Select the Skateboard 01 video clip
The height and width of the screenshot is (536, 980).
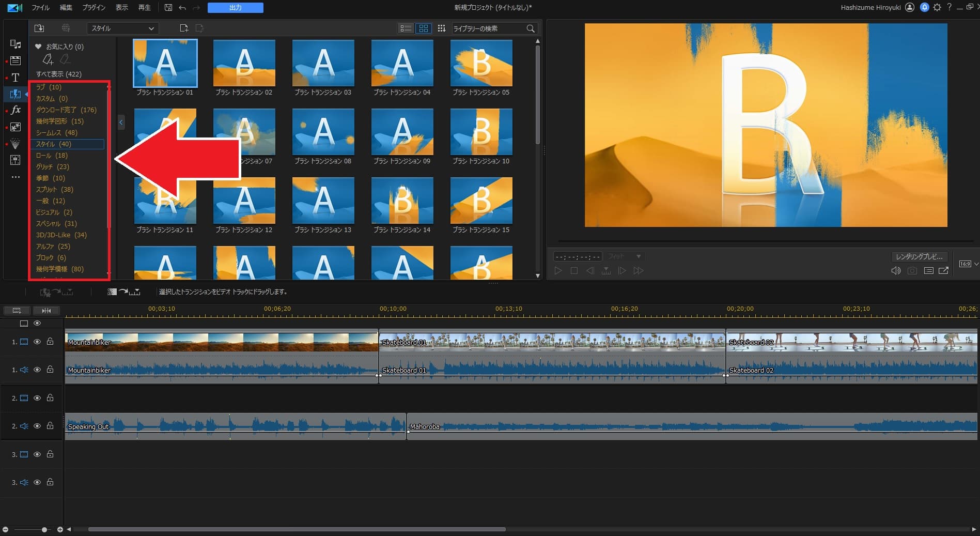coord(552,342)
